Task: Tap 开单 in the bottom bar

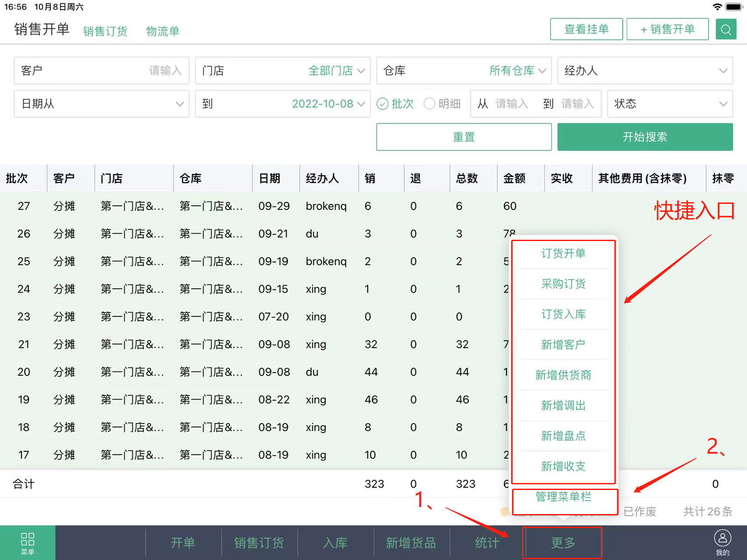Action: 183,543
